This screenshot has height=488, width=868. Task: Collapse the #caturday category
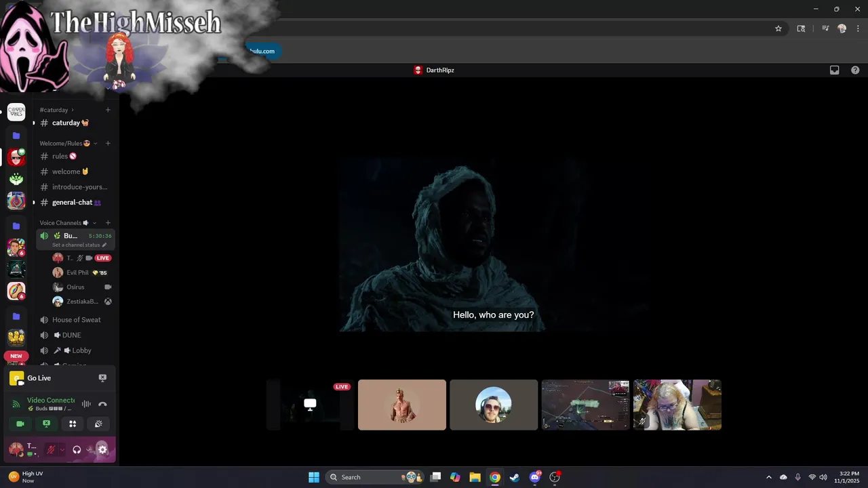pos(56,110)
